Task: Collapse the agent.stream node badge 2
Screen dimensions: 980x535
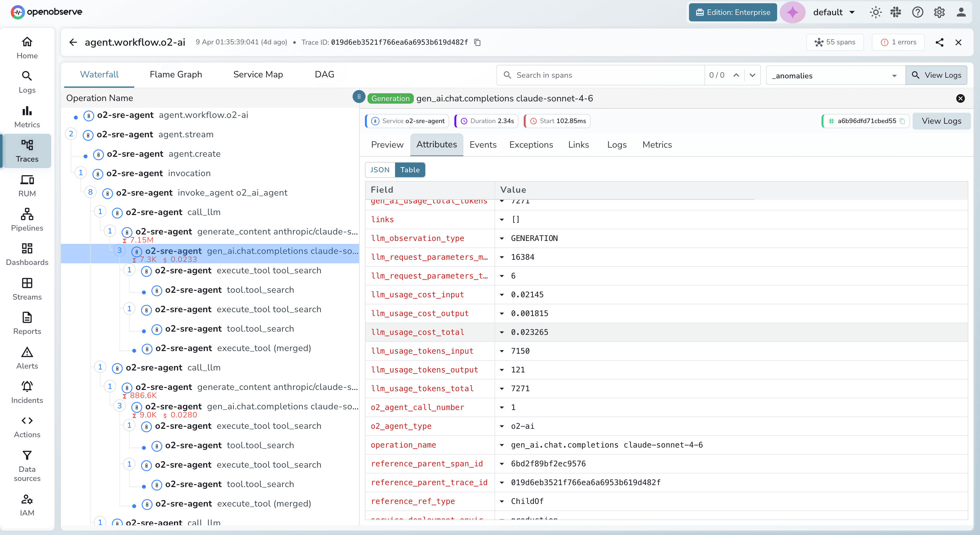Action: click(x=71, y=134)
